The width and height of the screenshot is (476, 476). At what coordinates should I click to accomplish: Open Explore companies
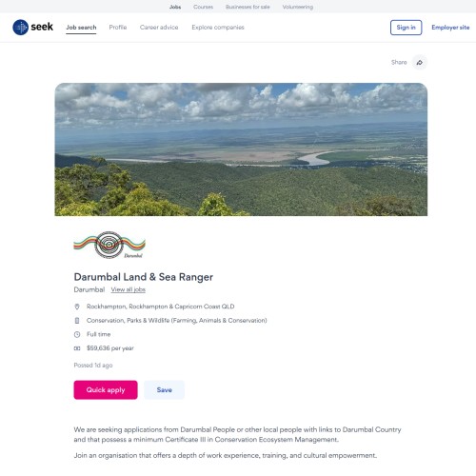click(218, 28)
